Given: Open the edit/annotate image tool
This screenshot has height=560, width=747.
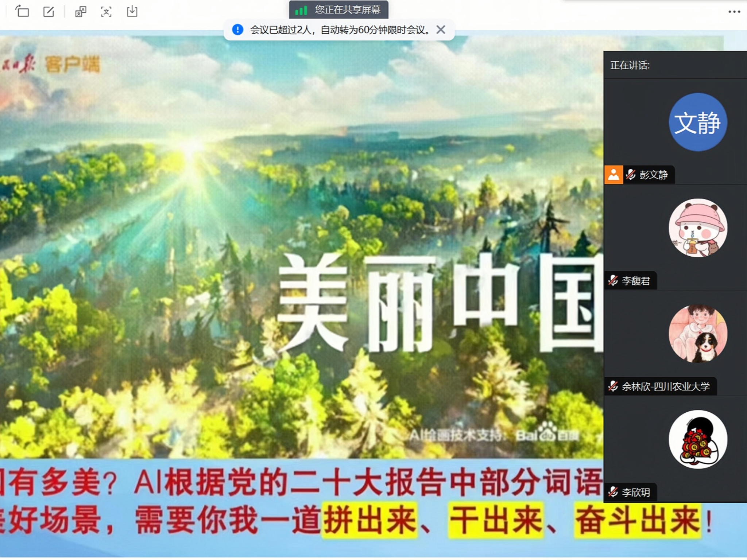Looking at the screenshot, I should 49,12.
